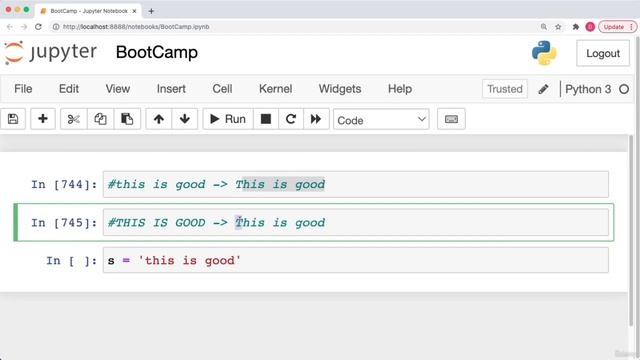640x360 pixels.
Task: Select cell via In [744] prompt
Action: click(x=64, y=184)
